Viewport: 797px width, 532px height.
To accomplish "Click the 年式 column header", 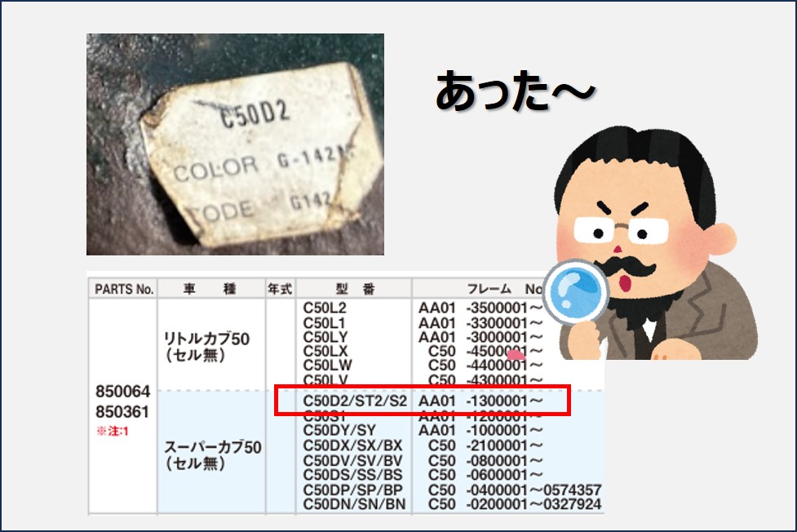I will coord(280,289).
